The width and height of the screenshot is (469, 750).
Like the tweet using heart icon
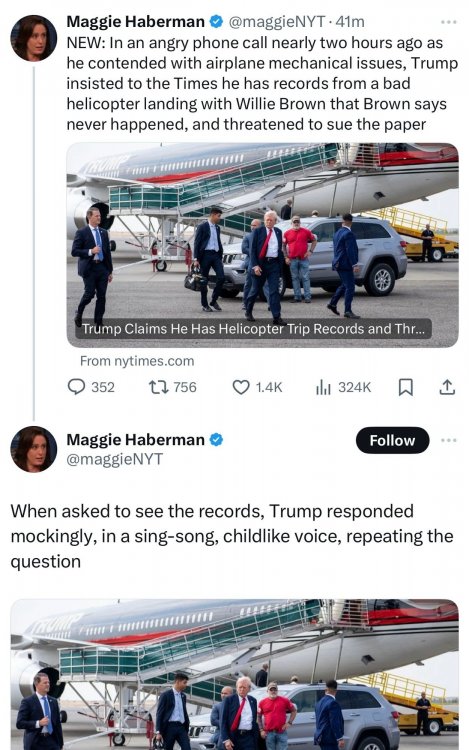257,387
